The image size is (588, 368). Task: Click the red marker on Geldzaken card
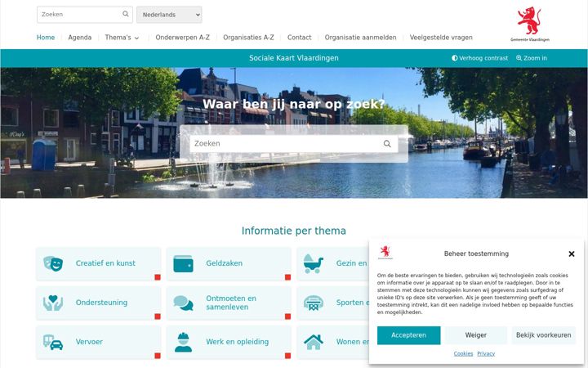point(287,277)
